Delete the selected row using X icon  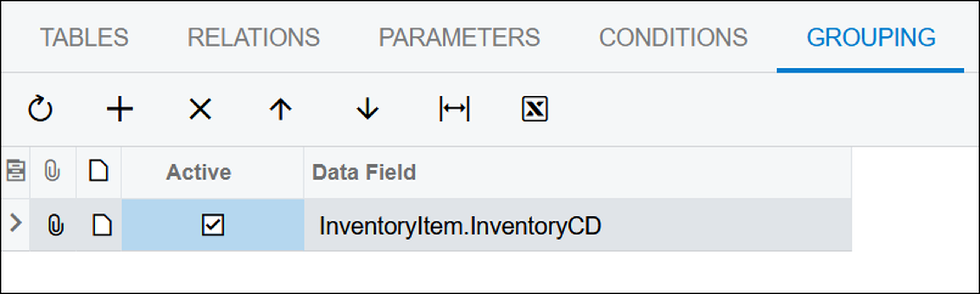(x=200, y=109)
